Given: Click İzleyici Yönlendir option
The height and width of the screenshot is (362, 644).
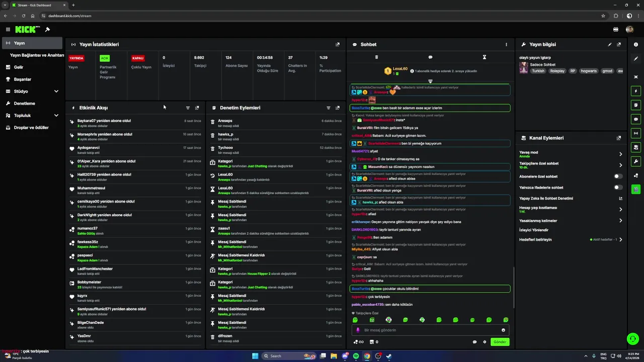Looking at the screenshot, I should pyautogui.click(x=534, y=230).
